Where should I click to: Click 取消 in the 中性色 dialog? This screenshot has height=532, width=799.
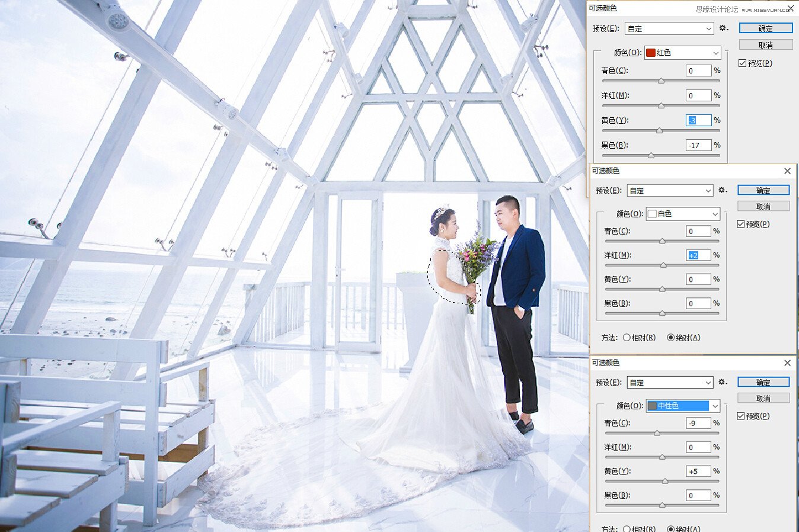[x=763, y=398]
